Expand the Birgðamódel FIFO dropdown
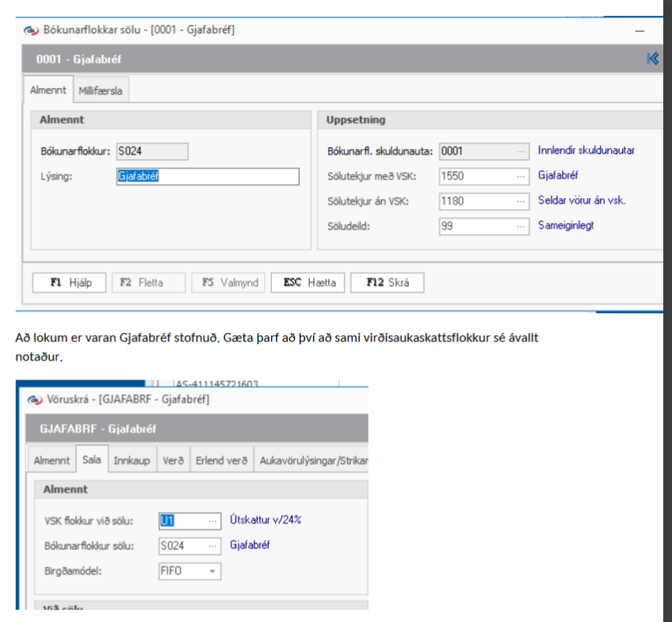The width and height of the screenshot is (672, 622). (212, 570)
